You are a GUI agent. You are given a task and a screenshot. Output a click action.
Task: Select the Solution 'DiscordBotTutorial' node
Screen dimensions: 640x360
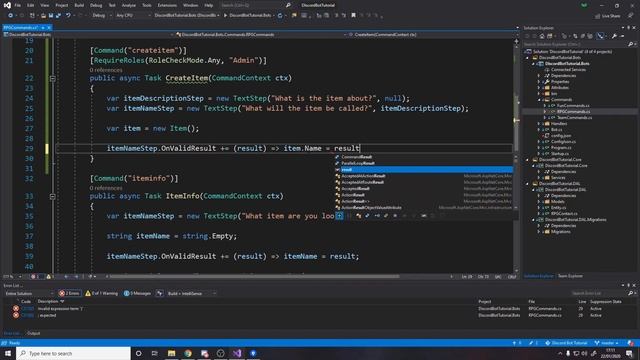tap(571, 51)
